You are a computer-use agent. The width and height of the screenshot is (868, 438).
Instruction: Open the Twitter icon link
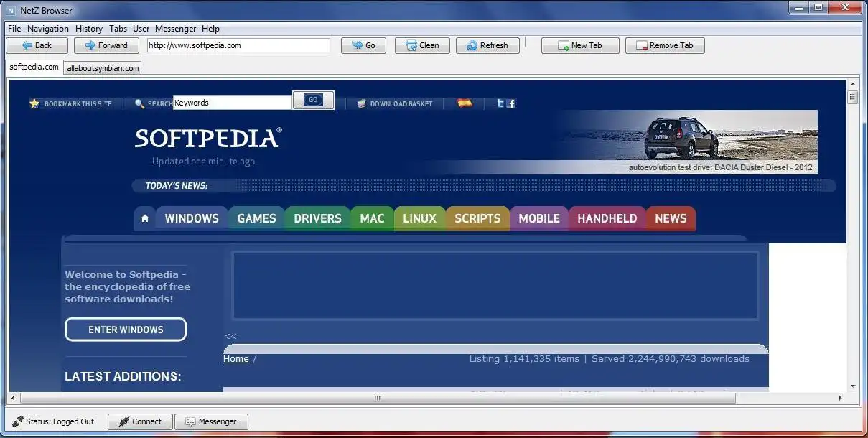[x=501, y=103]
